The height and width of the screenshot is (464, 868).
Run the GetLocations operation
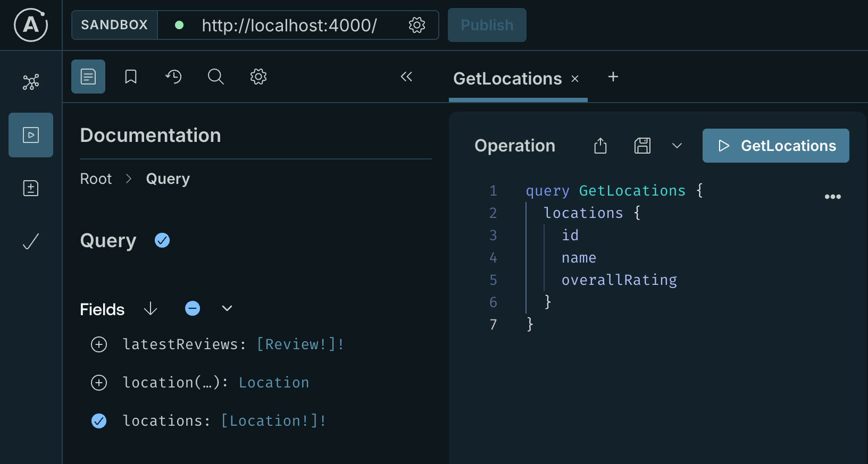point(776,146)
